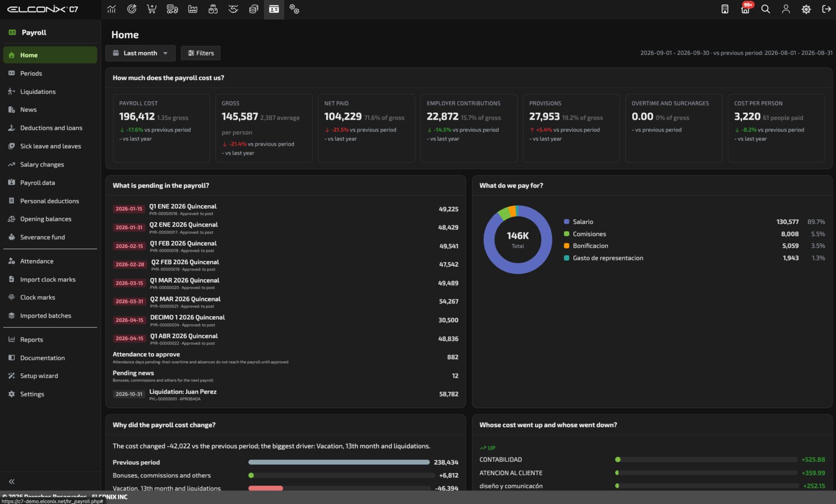Open Opening balances in sidebar
836x504 pixels.
point(50,219)
